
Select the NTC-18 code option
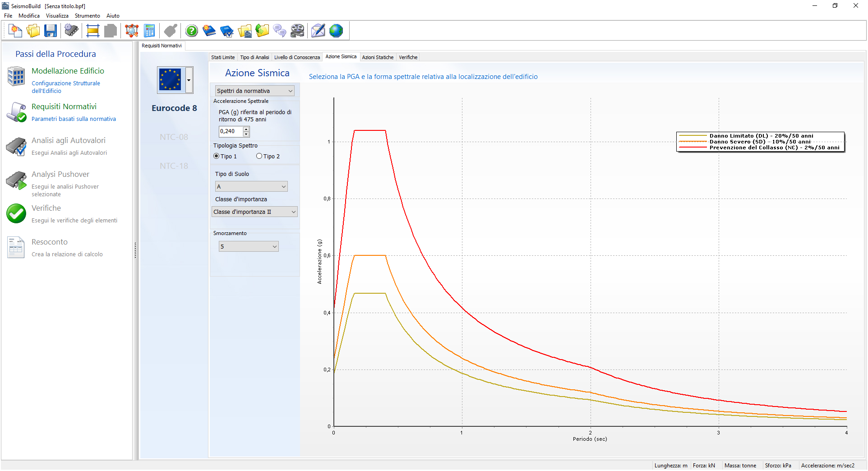174,166
